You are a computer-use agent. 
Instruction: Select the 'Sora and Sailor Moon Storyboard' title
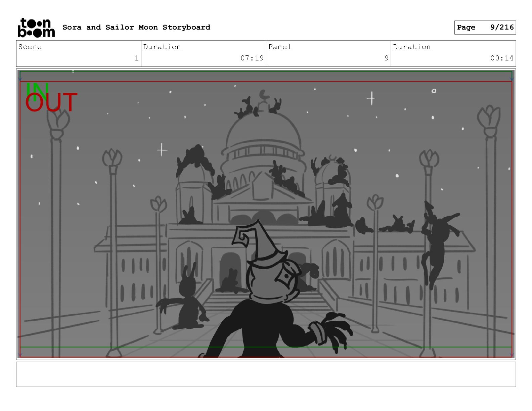pos(136,27)
